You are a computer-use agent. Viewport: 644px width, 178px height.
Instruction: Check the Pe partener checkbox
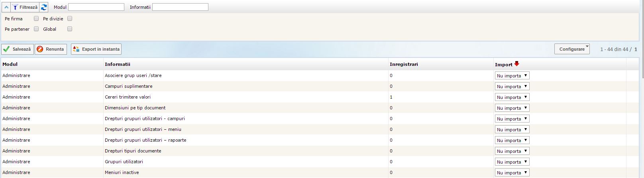pos(36,29)
